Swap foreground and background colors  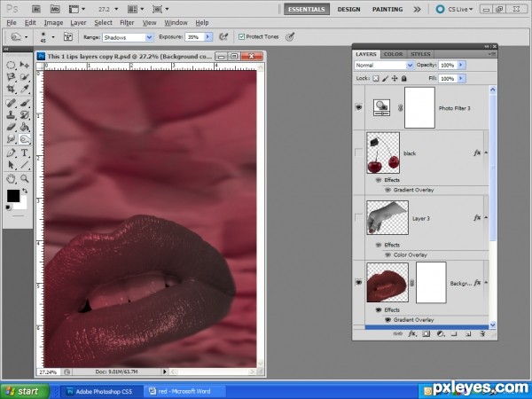tap(25, 191)
